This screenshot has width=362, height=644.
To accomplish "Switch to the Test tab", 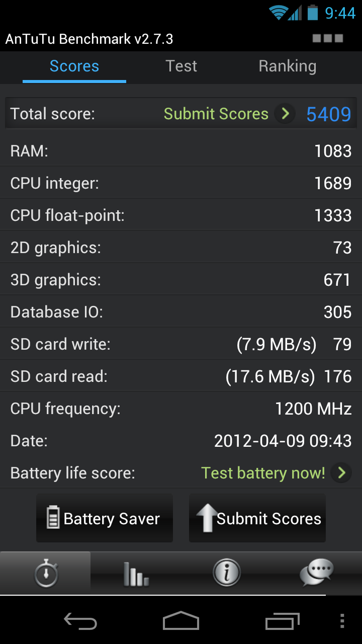I will (x=182, y=66).
